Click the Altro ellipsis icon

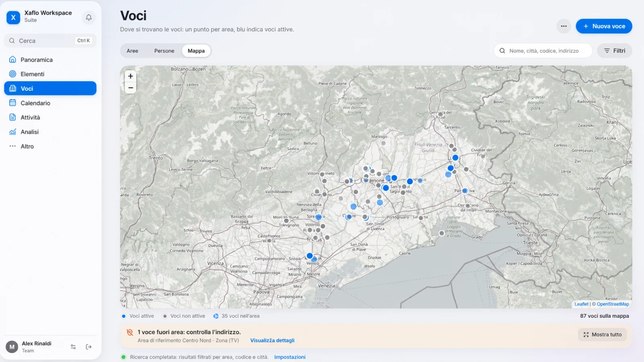12,146
